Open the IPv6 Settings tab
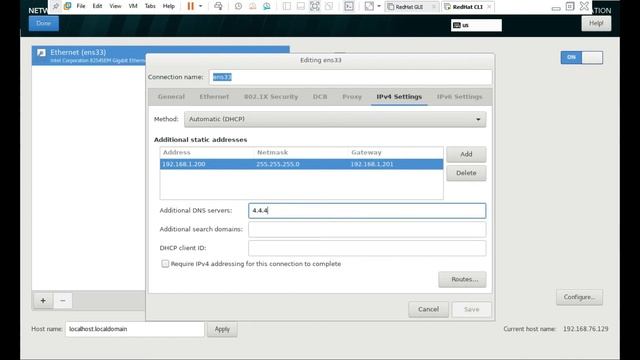Screen dimensions: 640x360 coord(460,97)
